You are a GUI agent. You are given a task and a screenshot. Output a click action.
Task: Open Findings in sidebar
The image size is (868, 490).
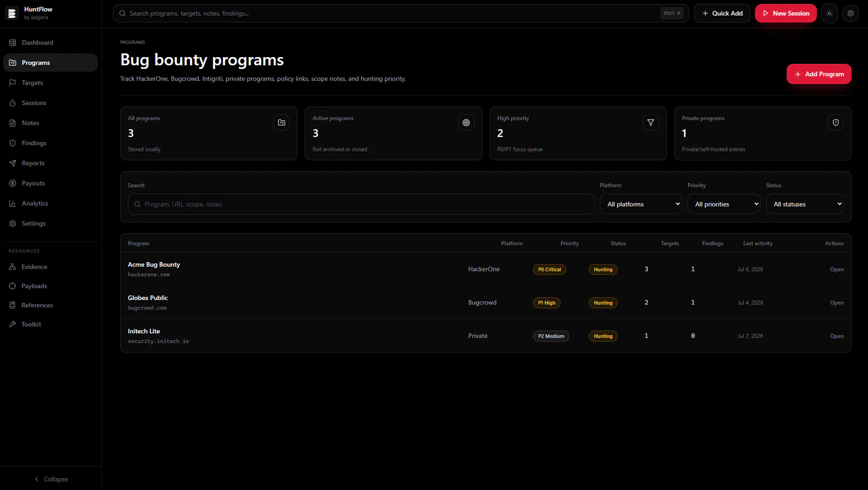pyautogui.click(x=50, y=143)
